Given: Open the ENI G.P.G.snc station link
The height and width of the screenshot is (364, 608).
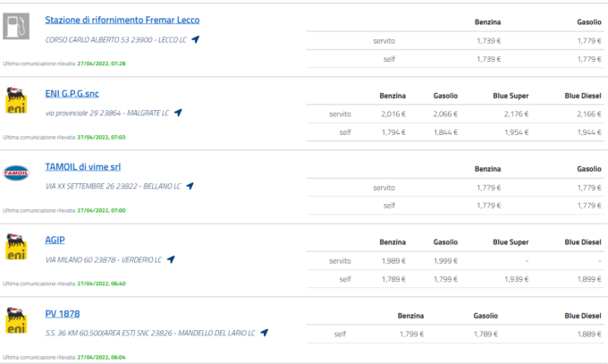Looking at the screenshot, I should (72, 93).
